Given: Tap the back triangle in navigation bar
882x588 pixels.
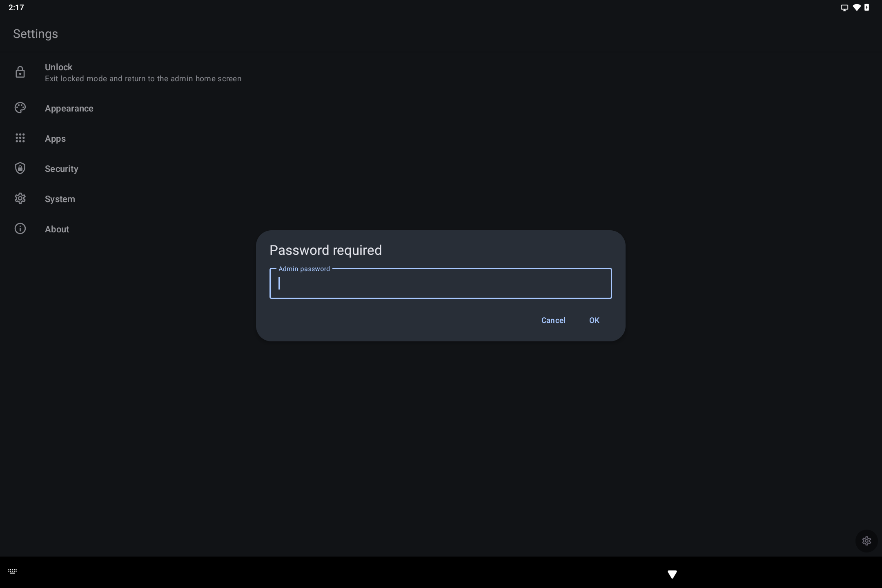Looking at the screenshot, I should (x=672, y=575).
